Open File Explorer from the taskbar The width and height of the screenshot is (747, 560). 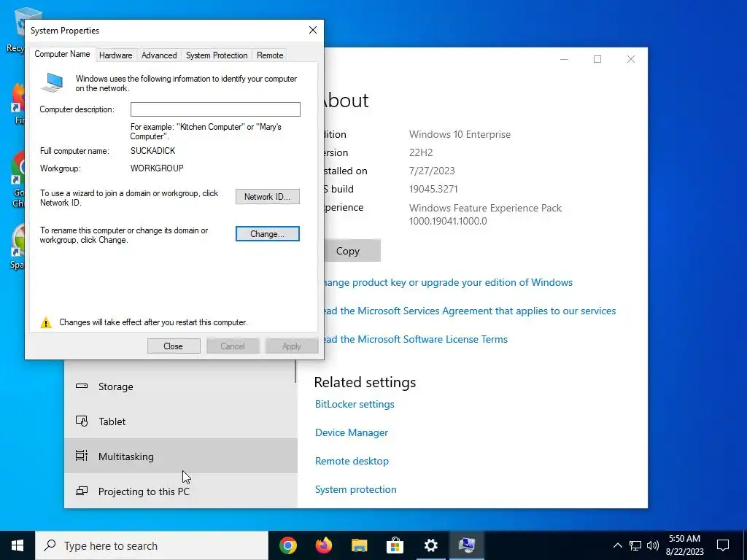(360, 545)
